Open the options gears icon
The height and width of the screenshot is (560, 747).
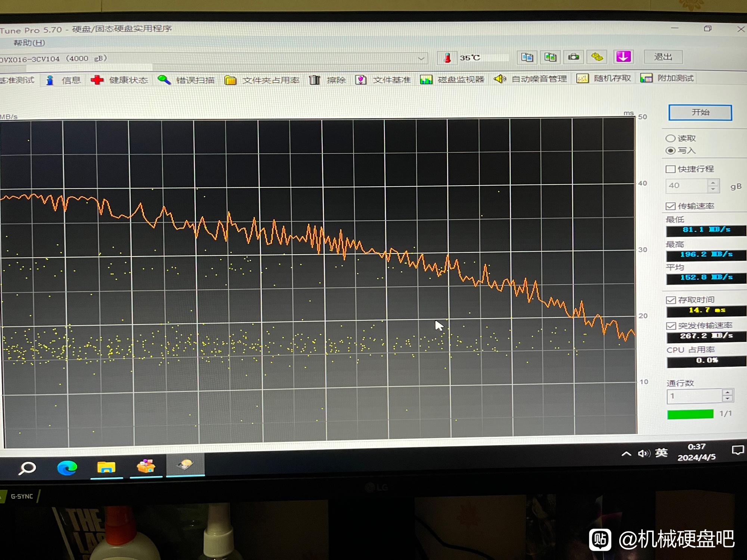pos(597,57)
